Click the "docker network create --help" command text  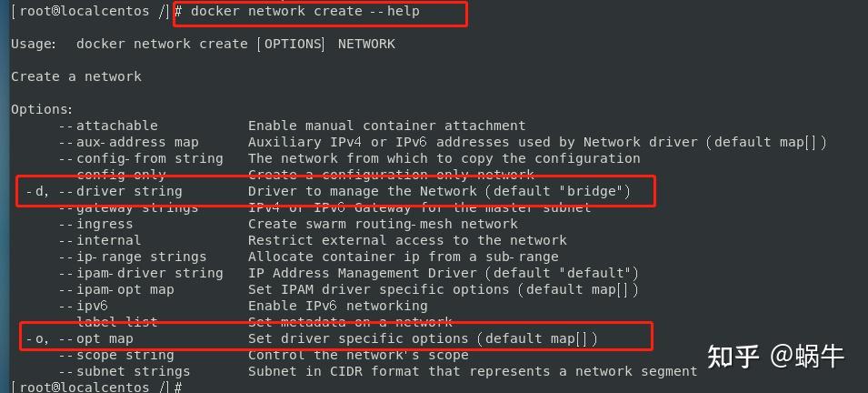click(x=304, y=12)
